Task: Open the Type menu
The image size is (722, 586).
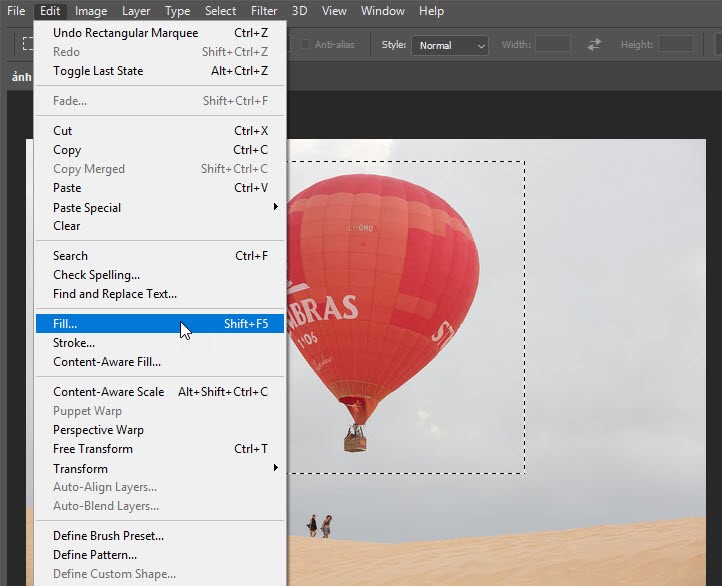Action: (x=177, y=11)
